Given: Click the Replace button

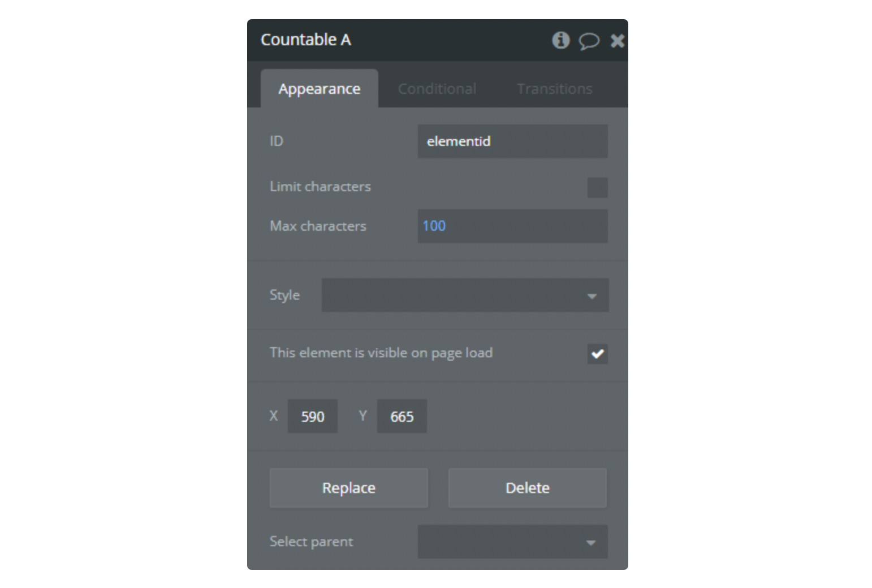Looking at the screenshot, I should 348,488.
